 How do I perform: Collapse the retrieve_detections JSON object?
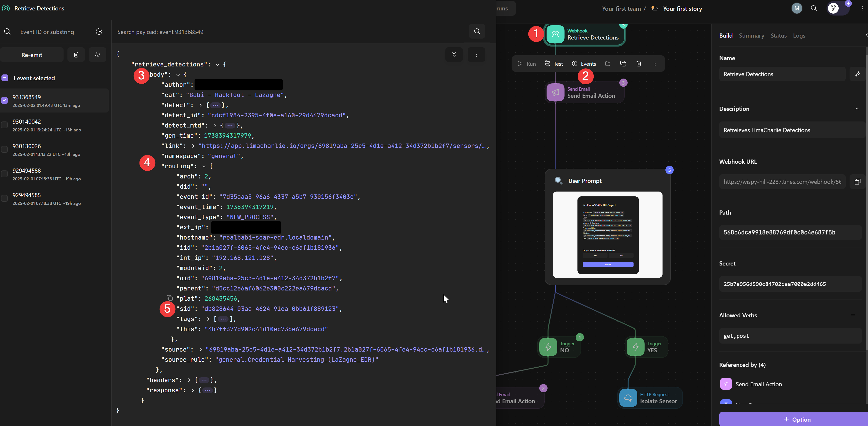(x=217, y=64)
